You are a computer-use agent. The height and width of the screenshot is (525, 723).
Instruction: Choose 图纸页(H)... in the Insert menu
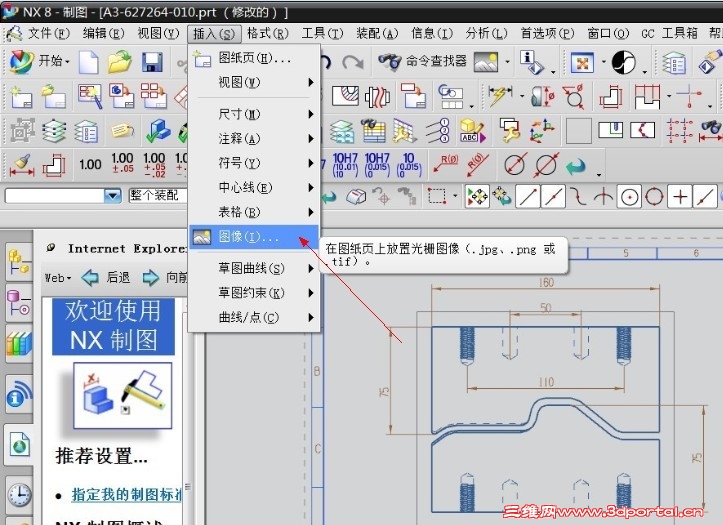[254, 58]
